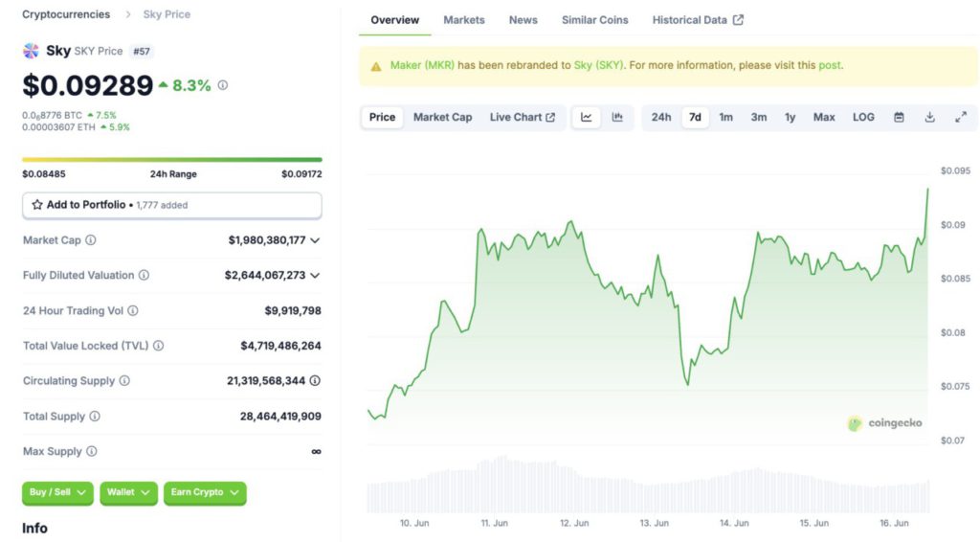Open the 24 Hour Trading Vol info icon
Screen dimensions: 980x542
click(x=132, y=310)
